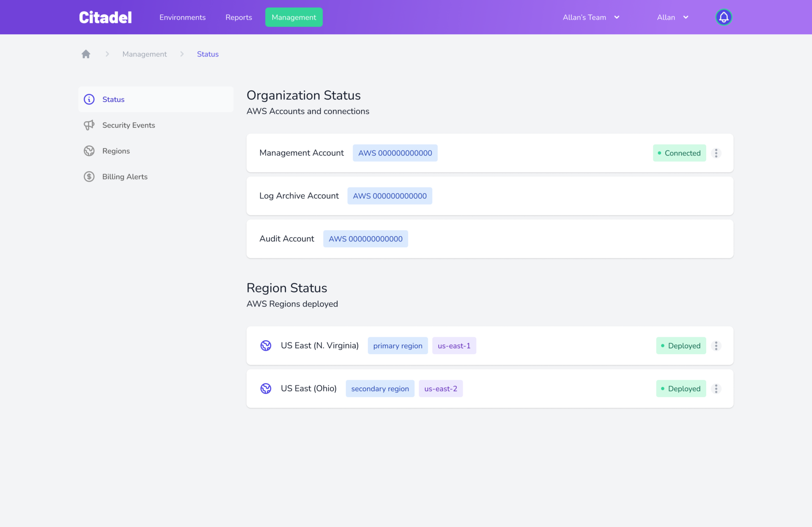The image size is (812, 527).
Task: Open US East (Ohio) kebab menu
Action: point(716,388)
